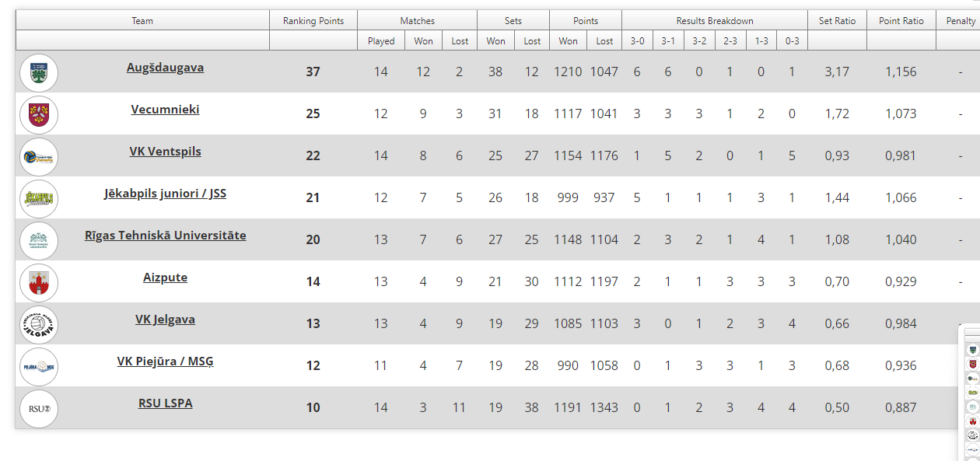Screen dimensions: 980x461
Task: Select the RSU LSPA logo
Action: (x=39, y=408)
